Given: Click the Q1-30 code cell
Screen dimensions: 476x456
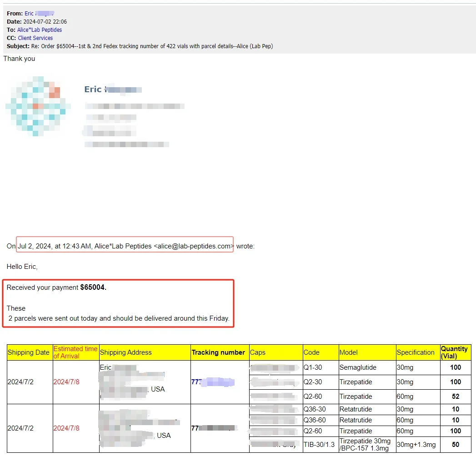Looking at the screenshot, I should 313,367.
